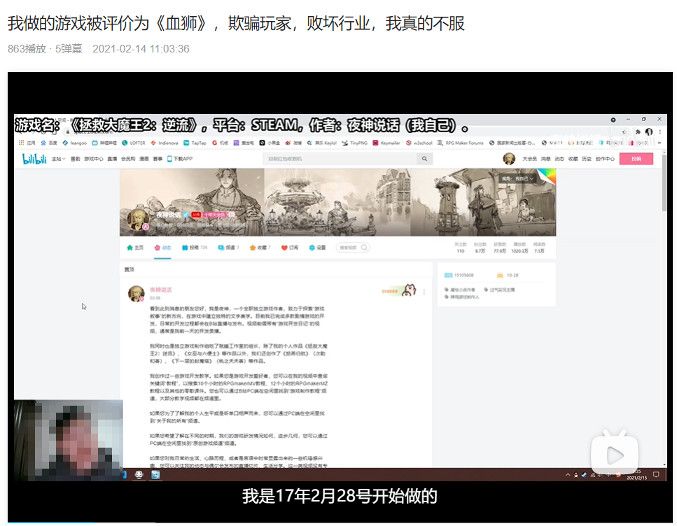Open the 其乐 Keylol bookmark

pyautogui.click(x=322, y=143)
